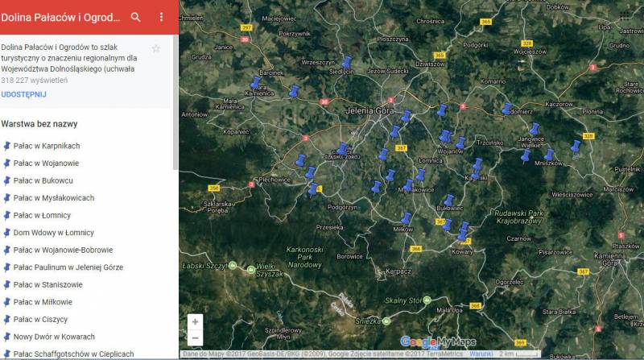Select Nowy Dwór w Kowarach entry
The image size is (644, 360).
(x=54, y=337)
